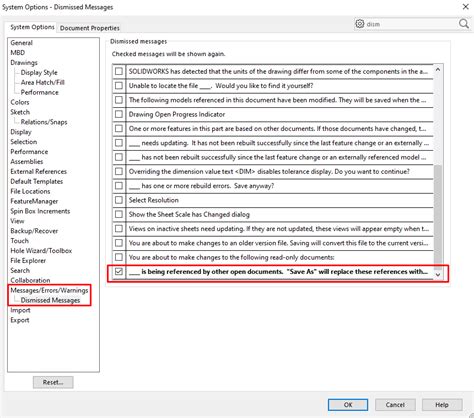Image resolution: width=474 pixels, height=418 pixels.
Task: Open Spin Box Increments options
Action: (x=40, y=211)
